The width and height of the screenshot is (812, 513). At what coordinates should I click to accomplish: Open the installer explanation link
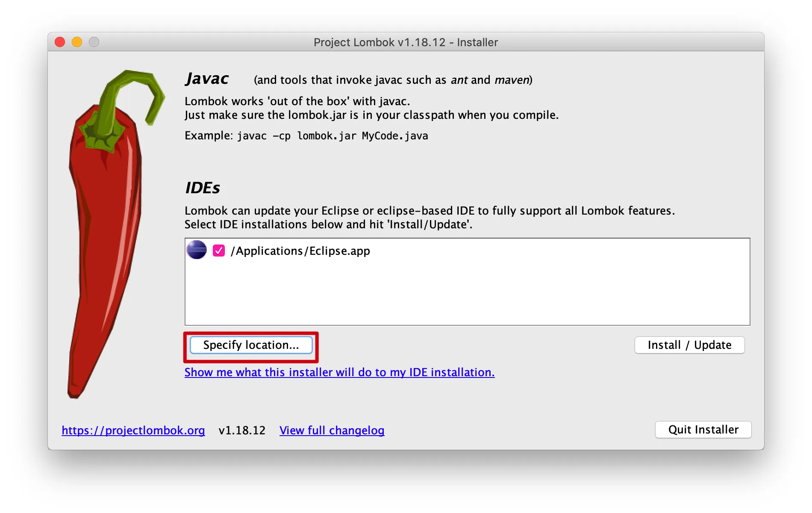pos(339,372)
